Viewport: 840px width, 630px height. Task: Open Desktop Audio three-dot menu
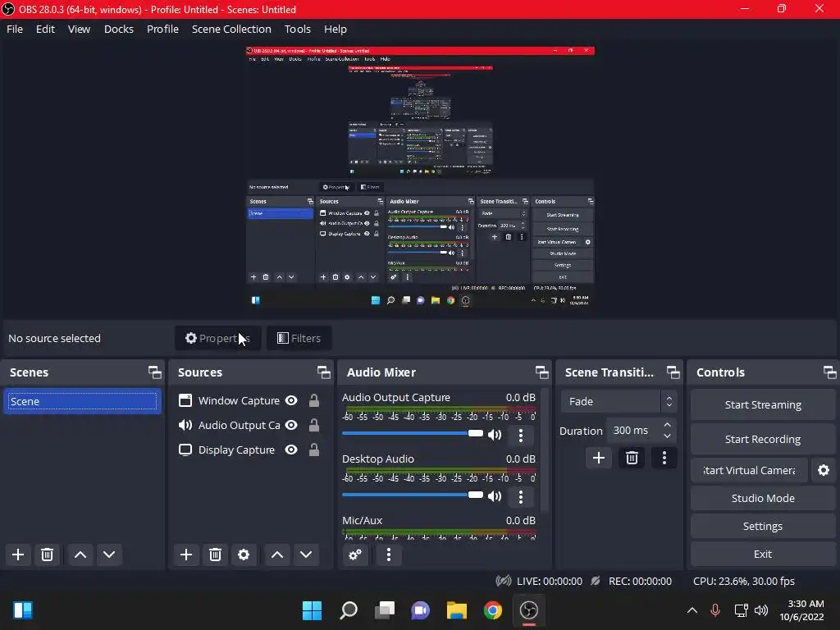(521, 496)
